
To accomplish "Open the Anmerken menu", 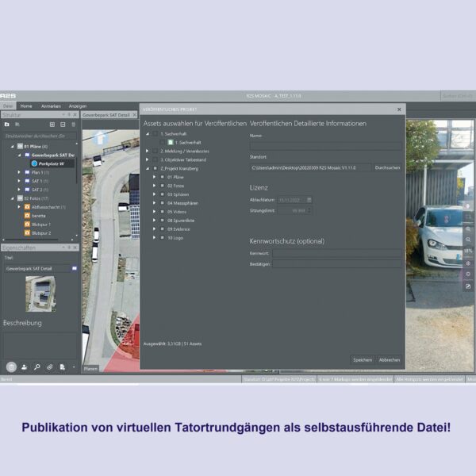I will coord(51,106).
